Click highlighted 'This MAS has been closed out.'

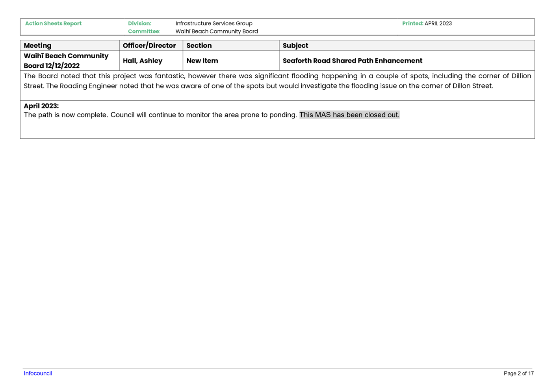pyautogui.click(x=349, y=115)
